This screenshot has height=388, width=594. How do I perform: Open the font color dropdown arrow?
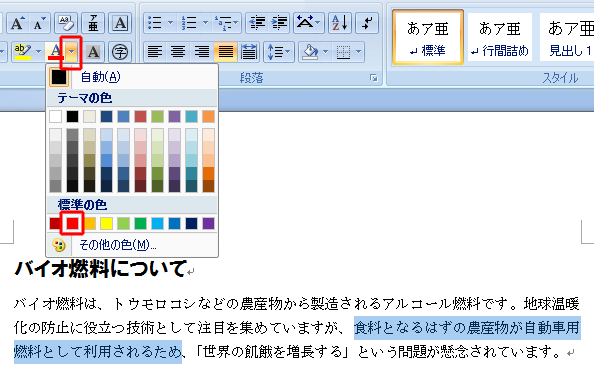click(72, 52)
